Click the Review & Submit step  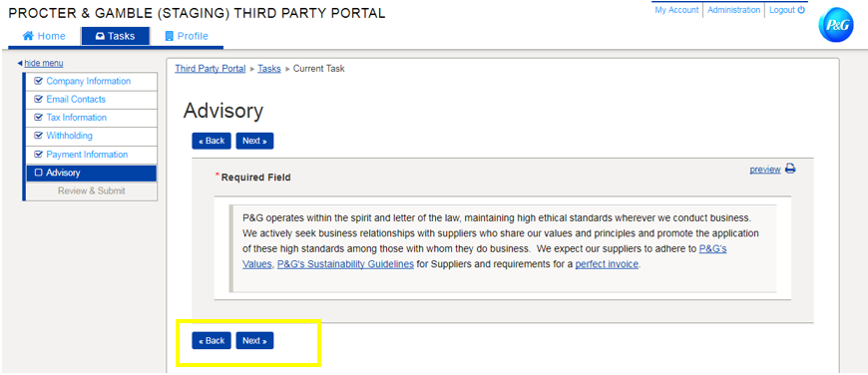click(x=92, y=190)
